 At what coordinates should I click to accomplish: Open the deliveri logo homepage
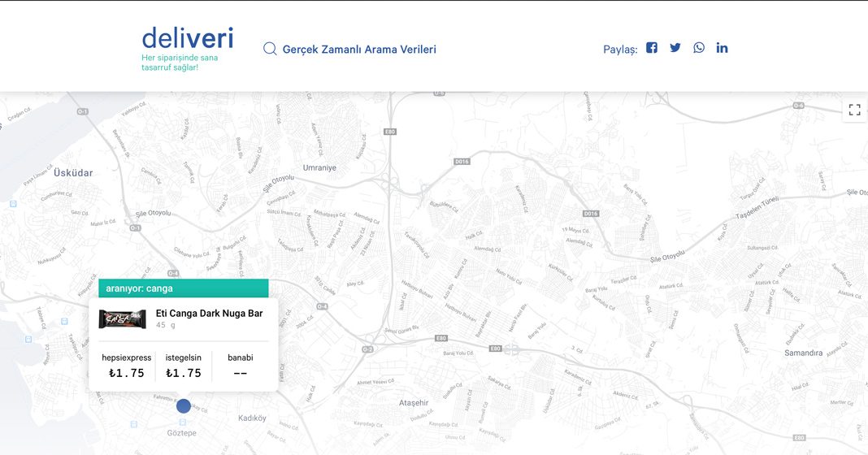pyautogui.click(x=188, y=37)
